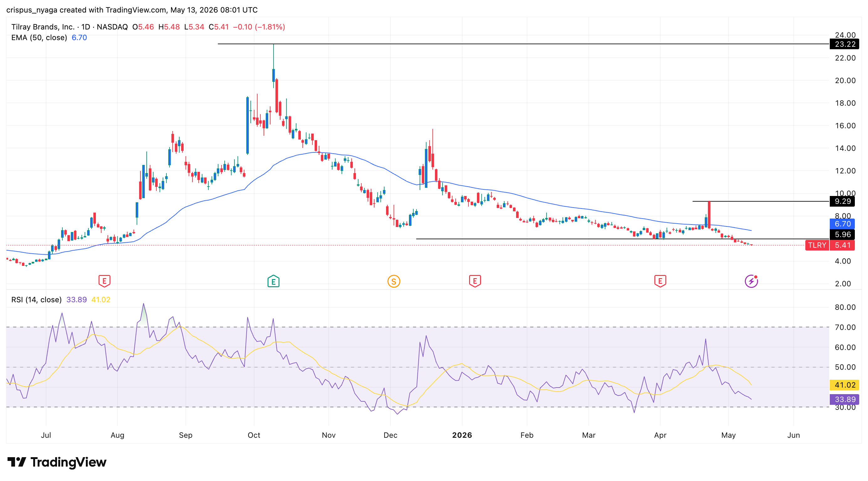The width and height of the screenshot is (868, 481).
Task: Click the April red earnings marker
Action: [x=660, y=281]
